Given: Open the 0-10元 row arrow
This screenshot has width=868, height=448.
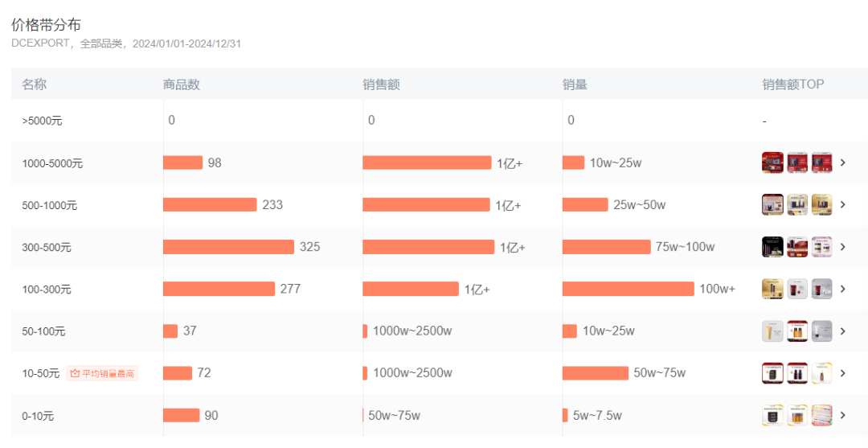Looking at the screenshot, I should [843, 415].
